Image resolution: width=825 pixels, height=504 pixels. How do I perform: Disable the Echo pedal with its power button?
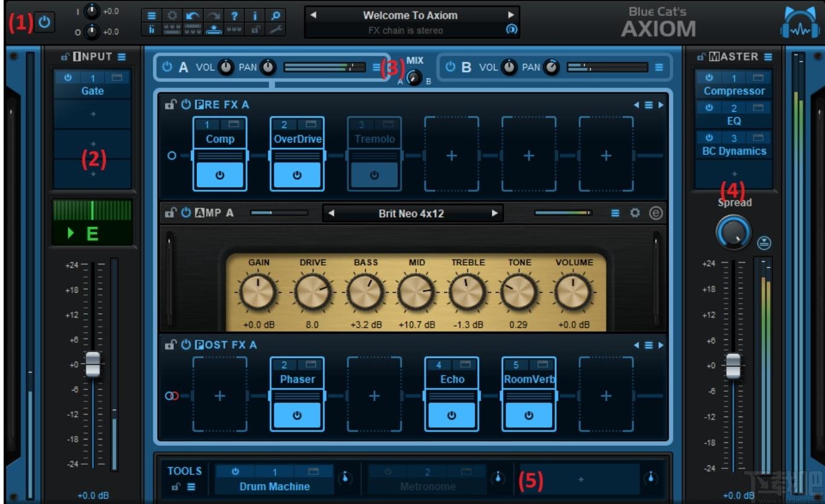coord(452,415)
